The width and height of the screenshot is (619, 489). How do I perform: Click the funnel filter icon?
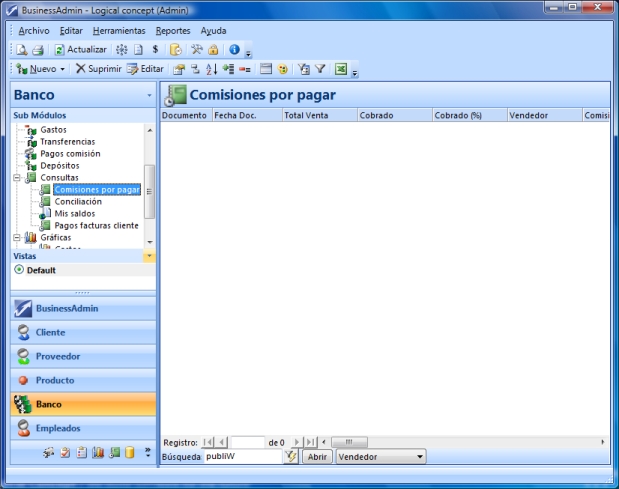(x=320, y=69)
